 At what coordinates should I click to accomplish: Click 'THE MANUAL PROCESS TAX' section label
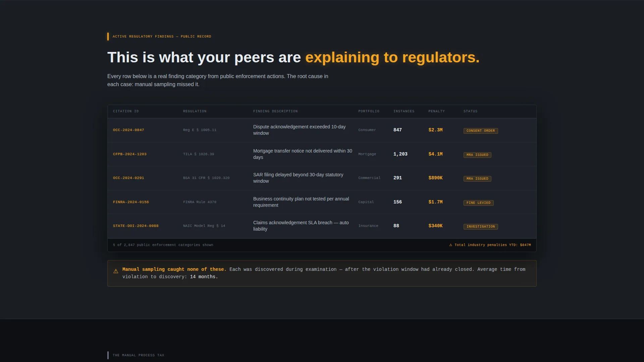tap(139, 355)
